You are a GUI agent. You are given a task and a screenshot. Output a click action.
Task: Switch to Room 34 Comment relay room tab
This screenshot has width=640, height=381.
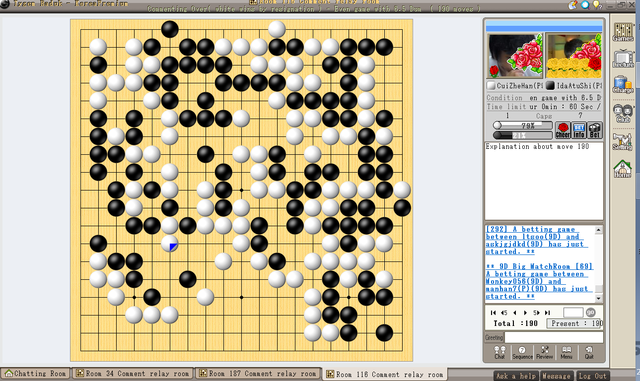[x=133, y=374]
